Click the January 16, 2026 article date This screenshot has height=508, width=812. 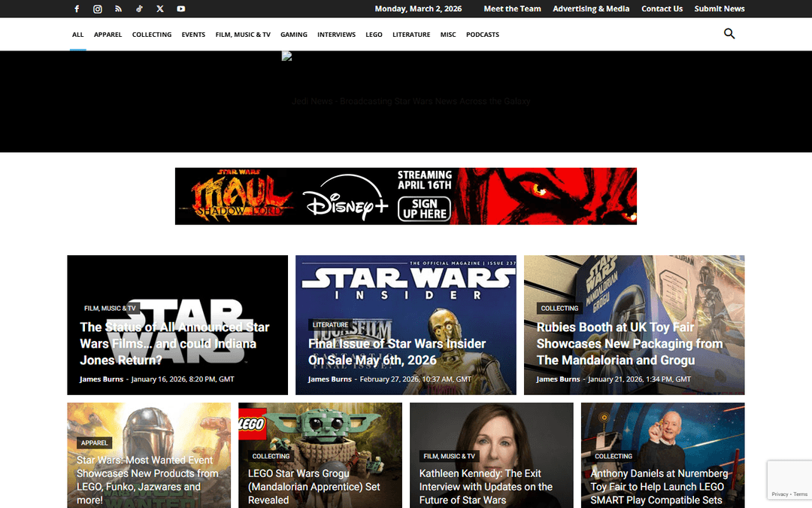coord(182,379)
